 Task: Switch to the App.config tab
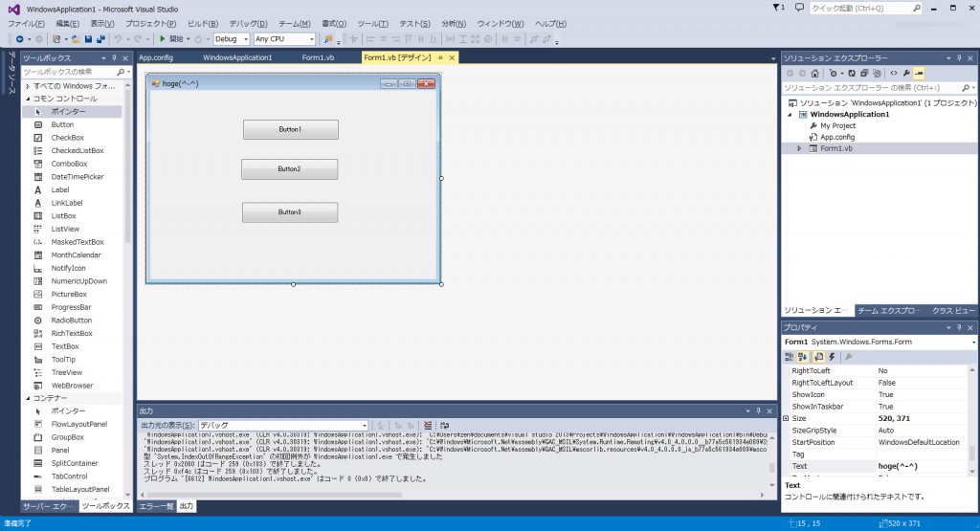156,57
